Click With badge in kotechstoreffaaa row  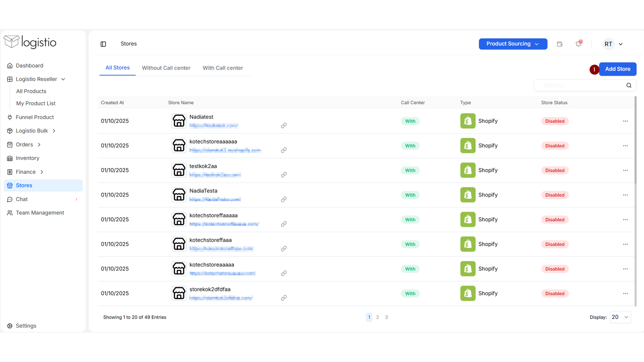410,244
